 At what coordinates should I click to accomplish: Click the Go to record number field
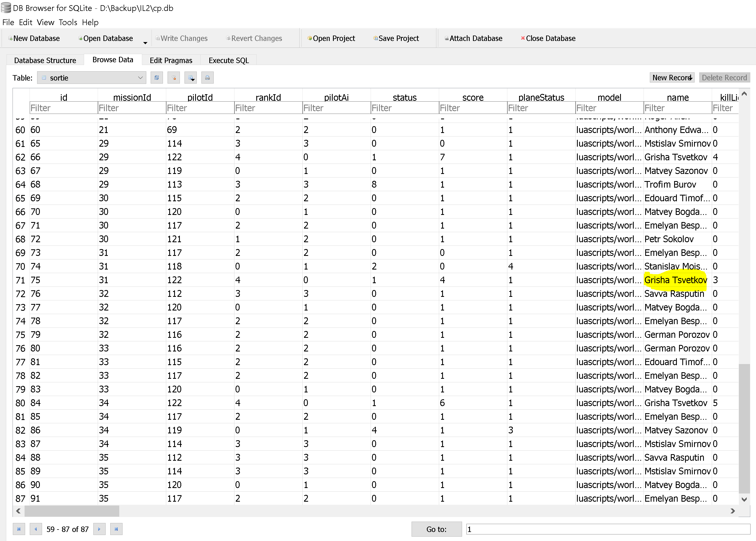[608, 529]
